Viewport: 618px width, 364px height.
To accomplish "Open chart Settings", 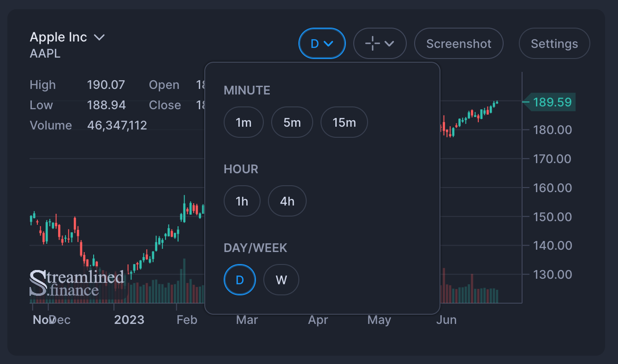I will point(554,43).
